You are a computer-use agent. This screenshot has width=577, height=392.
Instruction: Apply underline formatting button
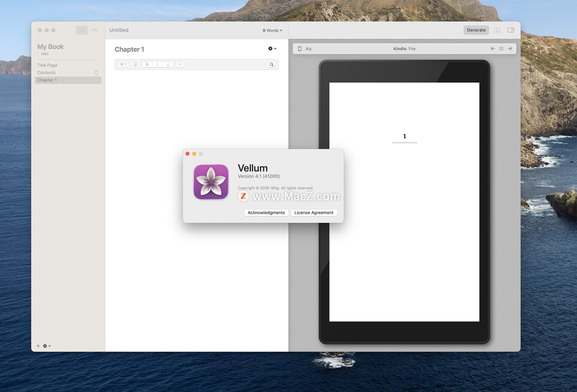[x=168, y=64]
